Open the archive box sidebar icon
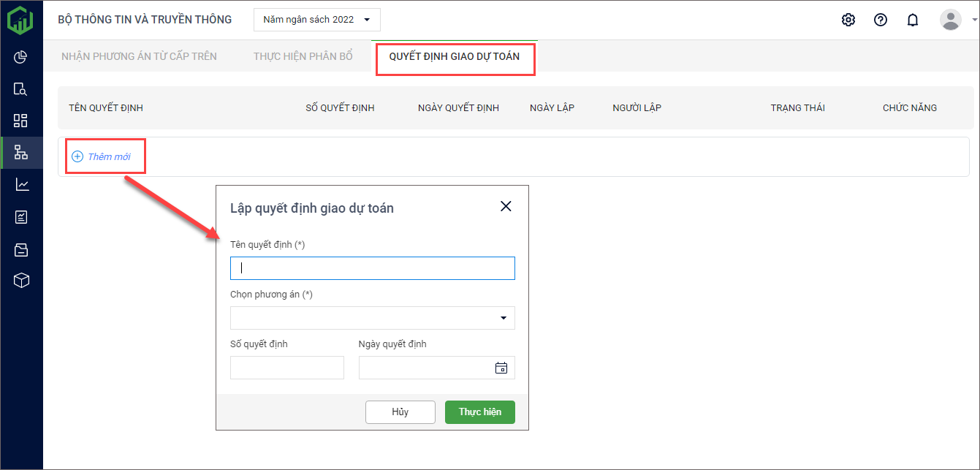 (20, 250)
